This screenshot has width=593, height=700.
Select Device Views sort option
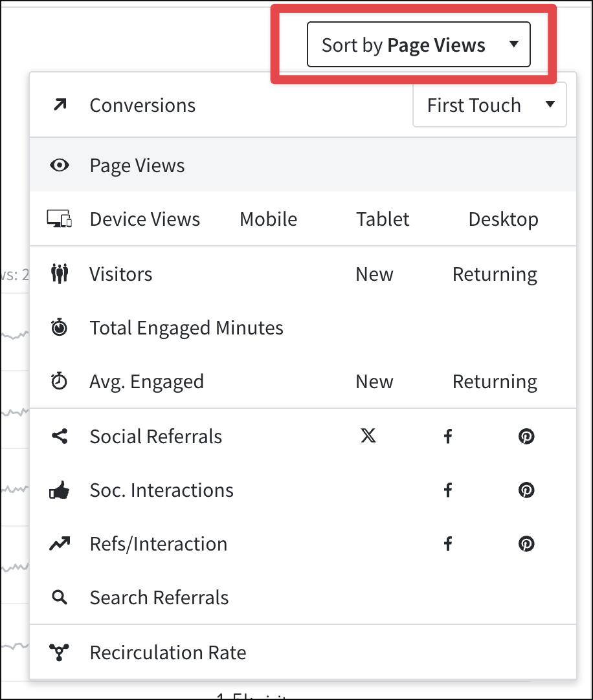point(145,219)
